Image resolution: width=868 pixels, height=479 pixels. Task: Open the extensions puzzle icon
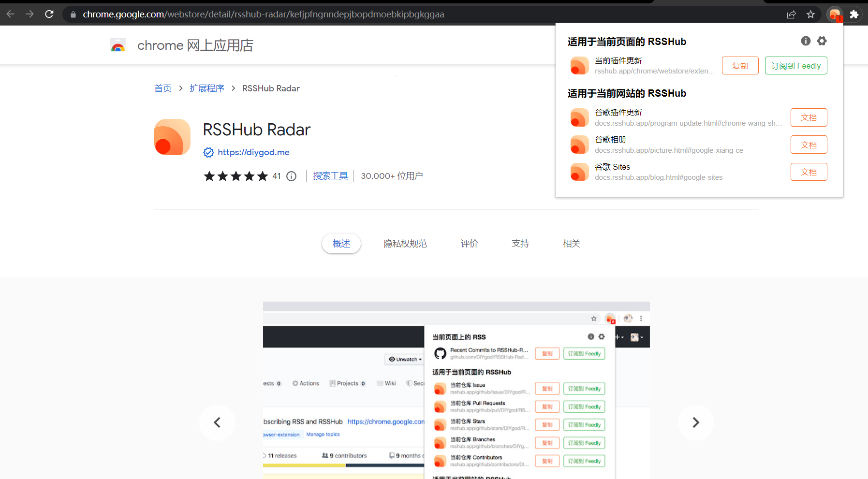854,15
